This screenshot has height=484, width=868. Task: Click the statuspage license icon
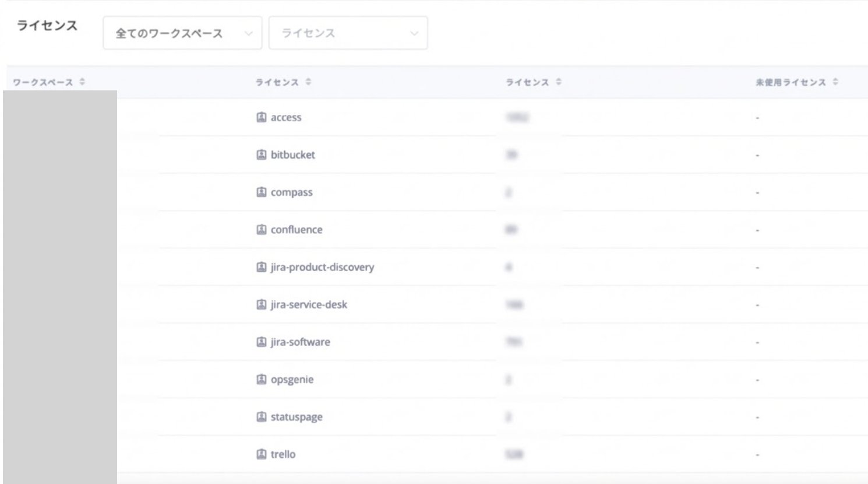[262, 416]
